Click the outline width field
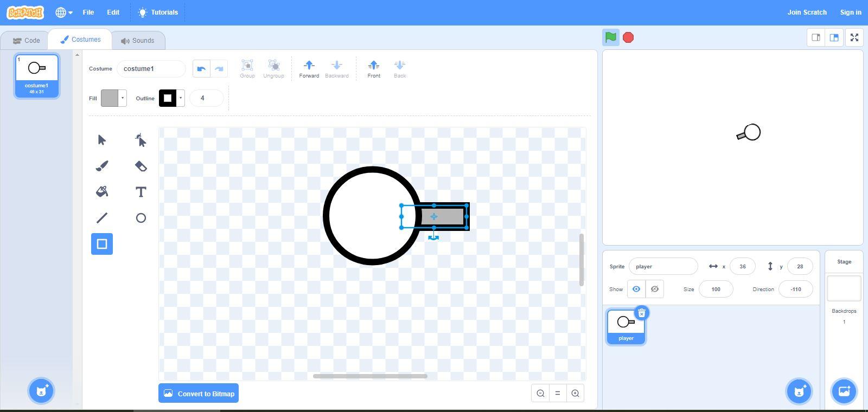This screenshot has width=868, height=412. (x=207, y=98)
